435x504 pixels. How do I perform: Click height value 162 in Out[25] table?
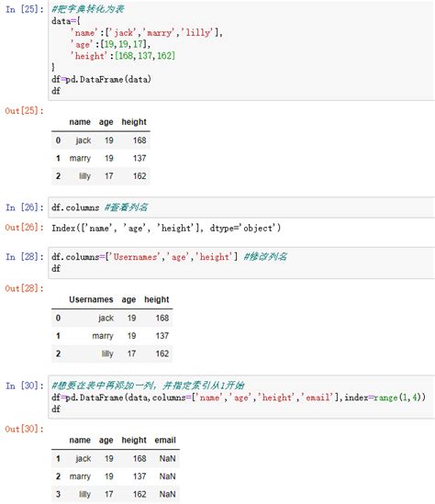[139, 176]
